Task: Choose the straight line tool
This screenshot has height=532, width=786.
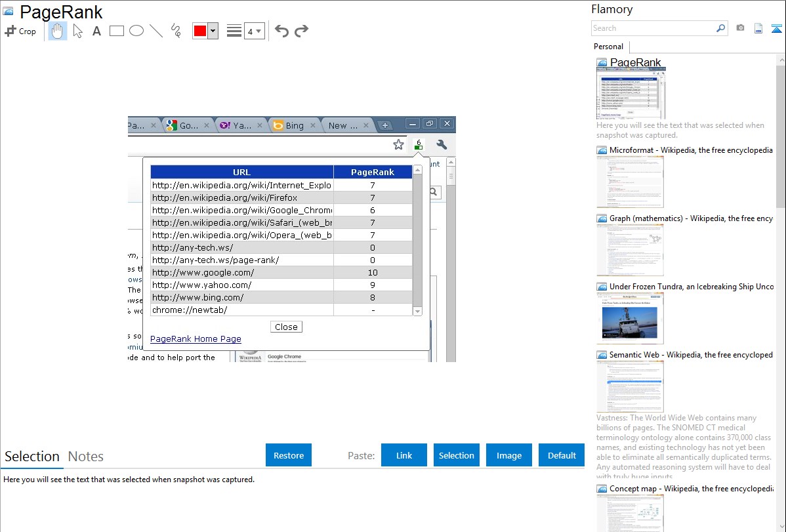Action: [x=156, y=31]
